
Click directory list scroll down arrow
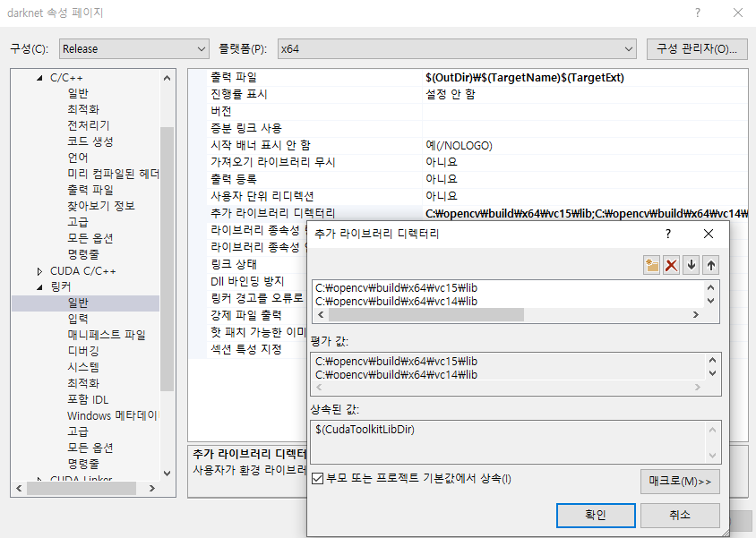(x=710, y=301)
